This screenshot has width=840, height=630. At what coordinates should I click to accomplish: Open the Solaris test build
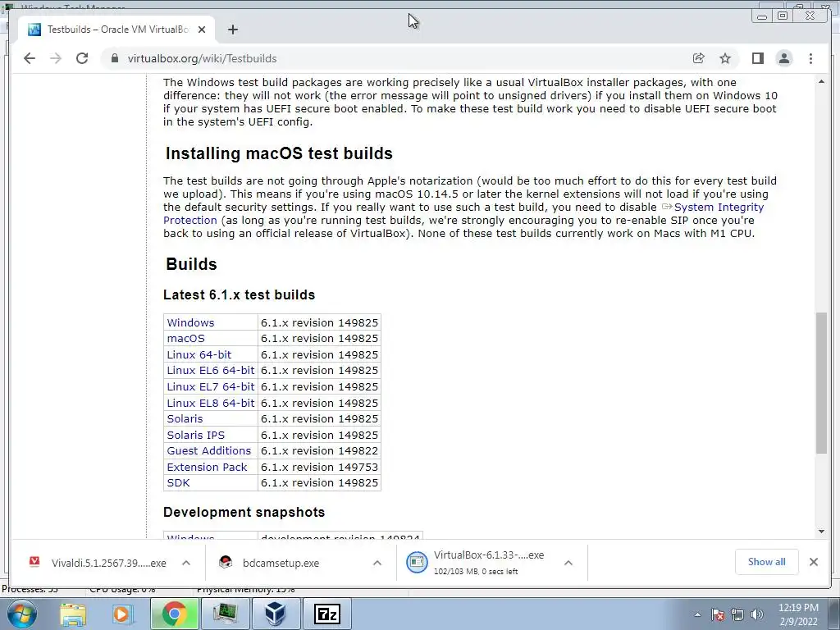click(185, 418)
